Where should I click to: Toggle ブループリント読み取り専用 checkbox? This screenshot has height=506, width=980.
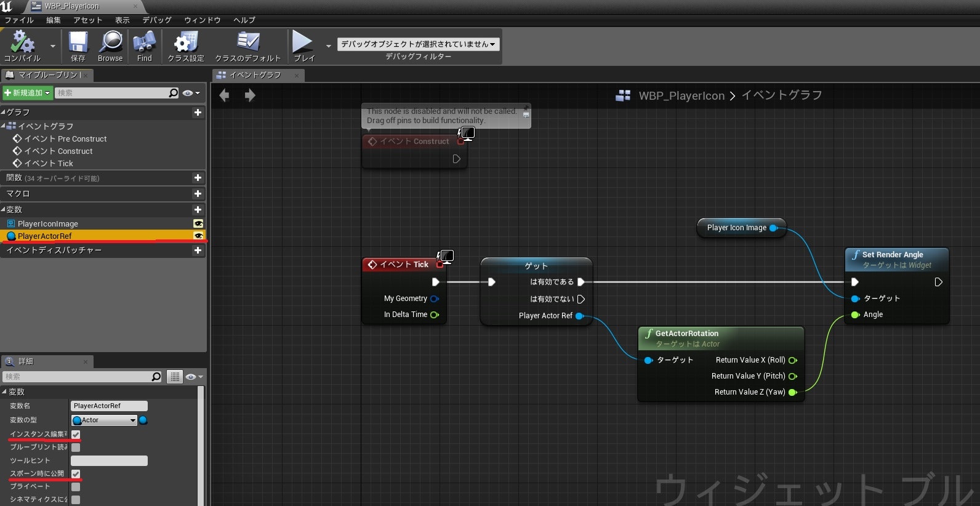tap(76, 448)
